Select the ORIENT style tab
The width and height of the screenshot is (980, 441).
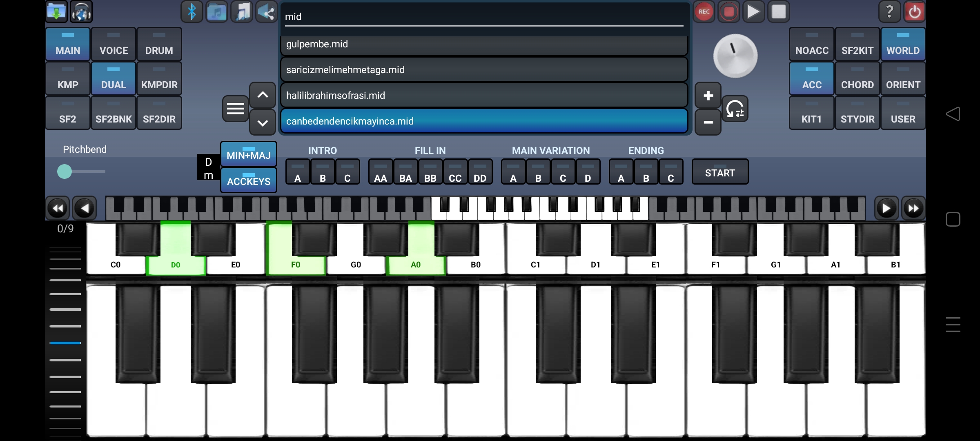tap(903, 79)
